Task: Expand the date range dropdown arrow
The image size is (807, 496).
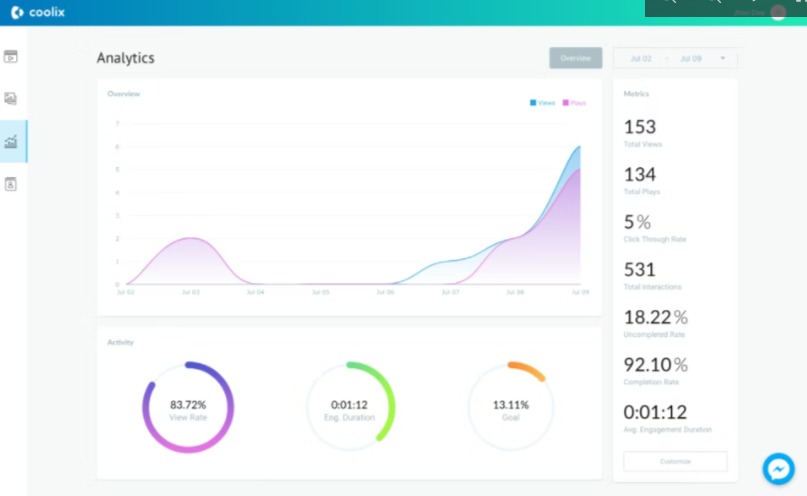Action: pyautogui.click(x=723, y=58)
